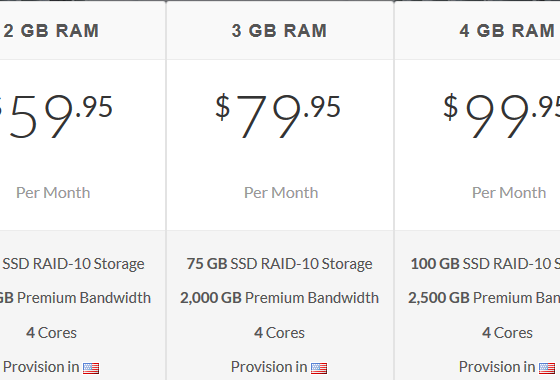The height and width of the screenshot is (380, 560).
Task: Click the $99.95 price
Action: point(501,116)
